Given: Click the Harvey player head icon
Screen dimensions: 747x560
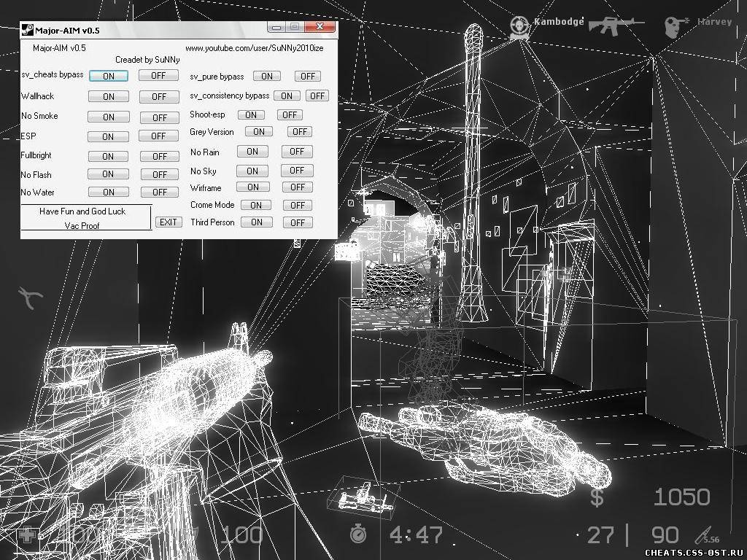Looking at the screenshot, I should tap(675, 26).
